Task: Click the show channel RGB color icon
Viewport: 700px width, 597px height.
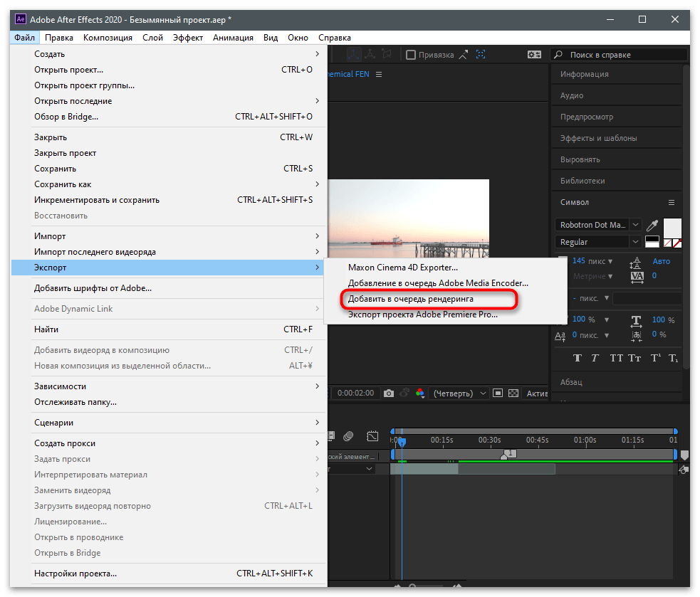Action: pos(419,393)
